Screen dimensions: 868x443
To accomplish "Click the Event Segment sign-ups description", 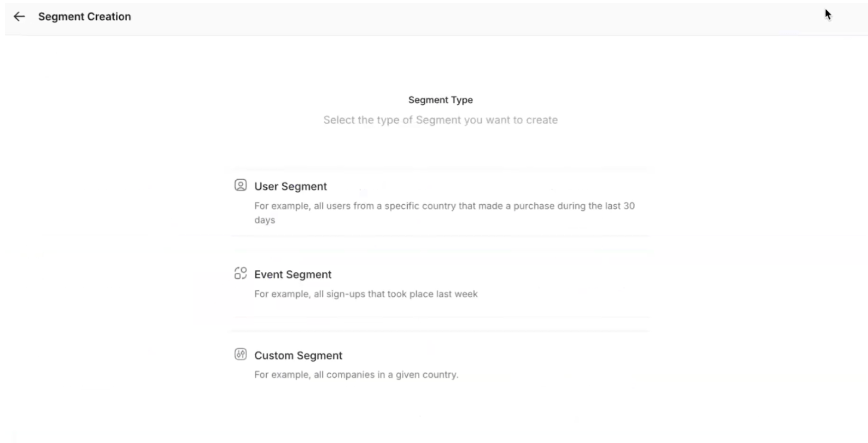I will pos(366,294).
